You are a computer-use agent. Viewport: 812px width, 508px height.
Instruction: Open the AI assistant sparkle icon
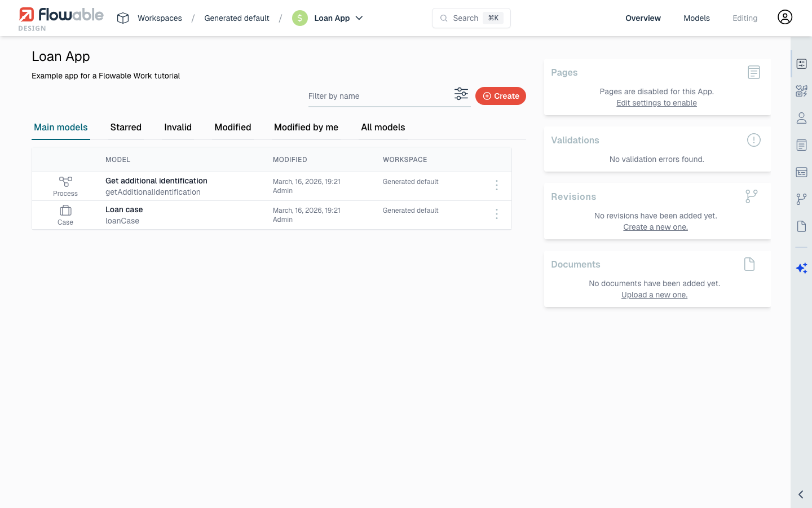tap(801, 268)
